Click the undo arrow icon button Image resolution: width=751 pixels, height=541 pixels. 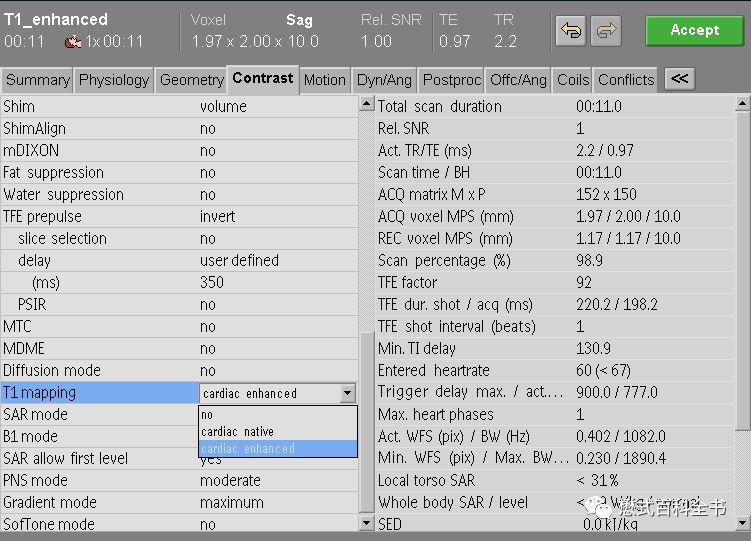(x=570, y=31)
